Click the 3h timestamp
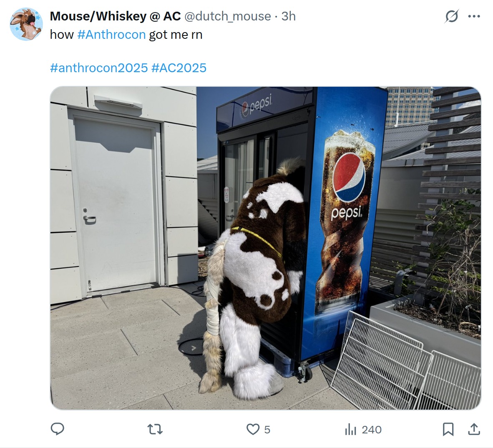Viewport: 493px width, 448px height. [288, 16]
